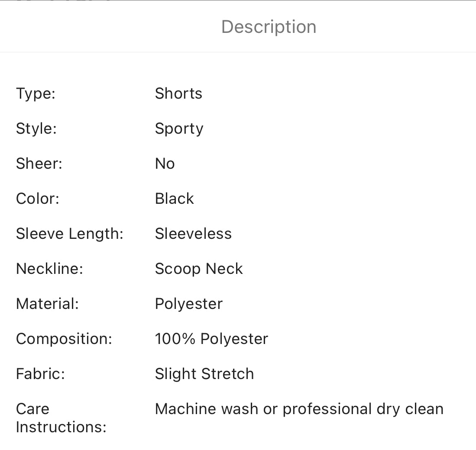Screen dimensions: 476x450
Task: Open the Description tab header
Action: click(269, 27)
